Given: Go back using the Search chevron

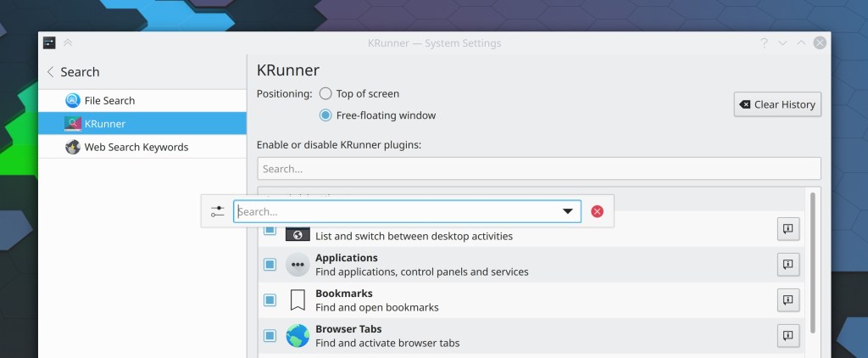Looking at the screenshot, I should 51,72.
